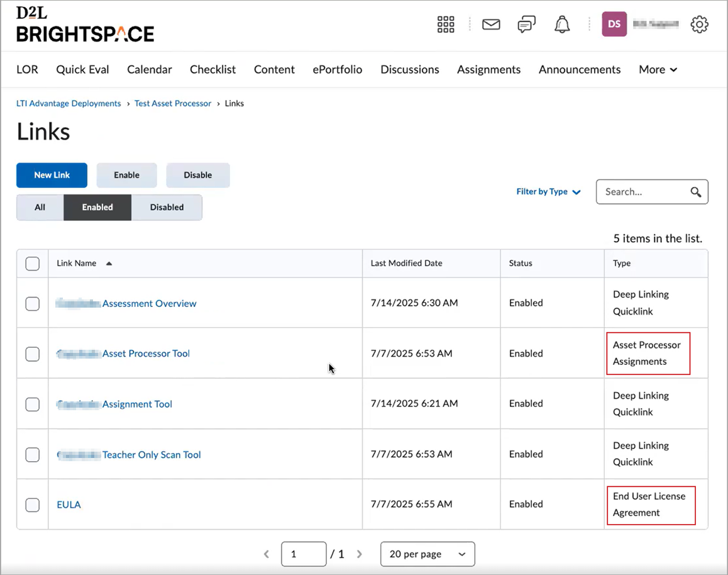Open the EULA link
Viewport: 728px width, 575px height.
click(69, 505)
